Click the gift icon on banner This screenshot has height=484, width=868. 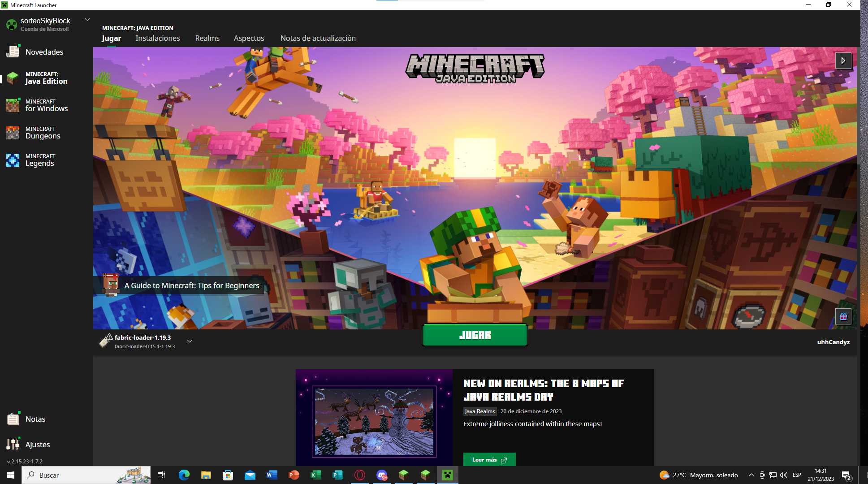click(843, 317)
